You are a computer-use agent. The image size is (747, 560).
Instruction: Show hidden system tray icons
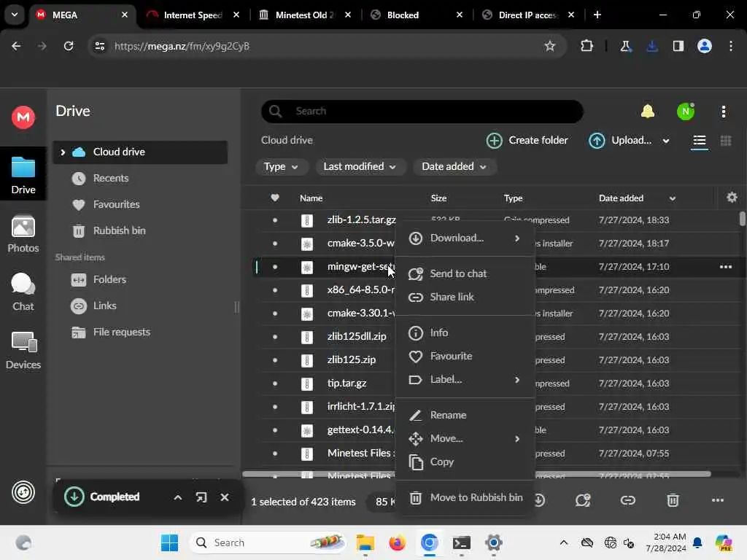click(564, 542)
